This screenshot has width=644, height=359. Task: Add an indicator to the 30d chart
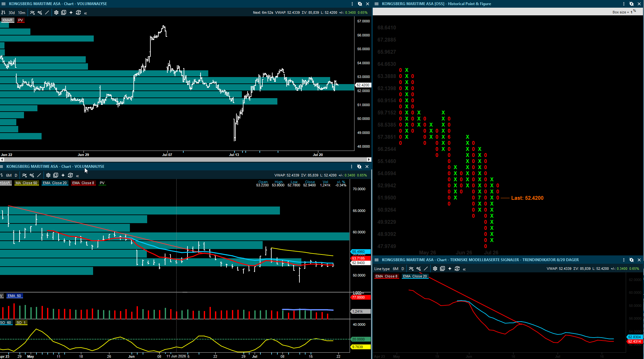click(x=32, y=12)
